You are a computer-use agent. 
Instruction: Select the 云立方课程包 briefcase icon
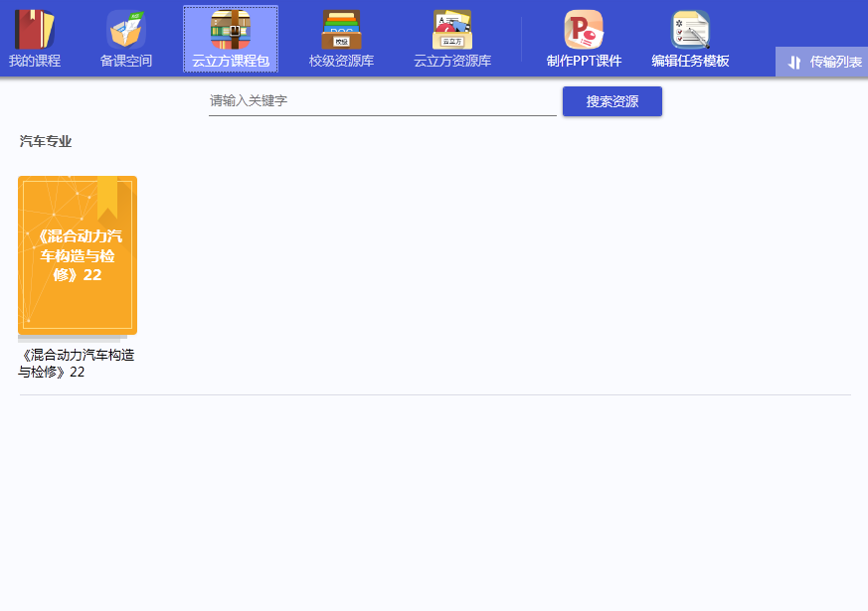[x=230, y=29]
